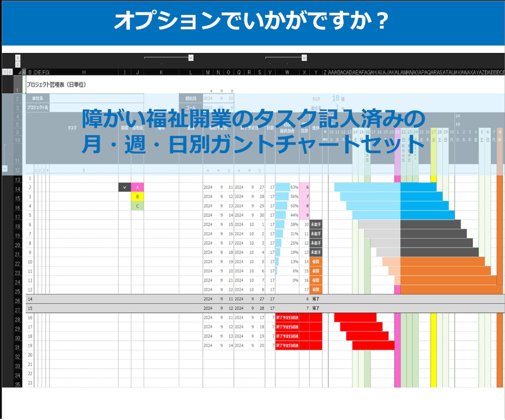The height and width of the screenshot is (420, 505).
Task: Click the 63% progress cell
Action: (x=287, y=187)
